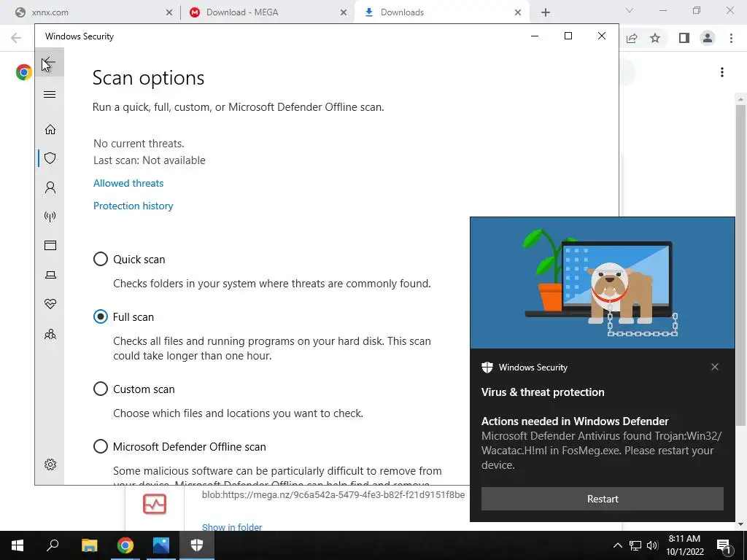747x560 pixels.
Task: Show hidden system tray icons
Action: [617, 545]
